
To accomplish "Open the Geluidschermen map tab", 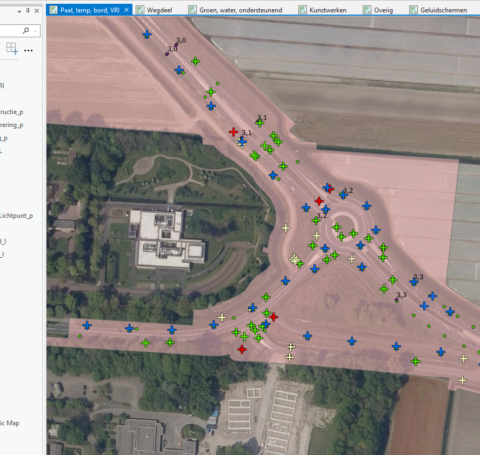I will pos(439,10).
